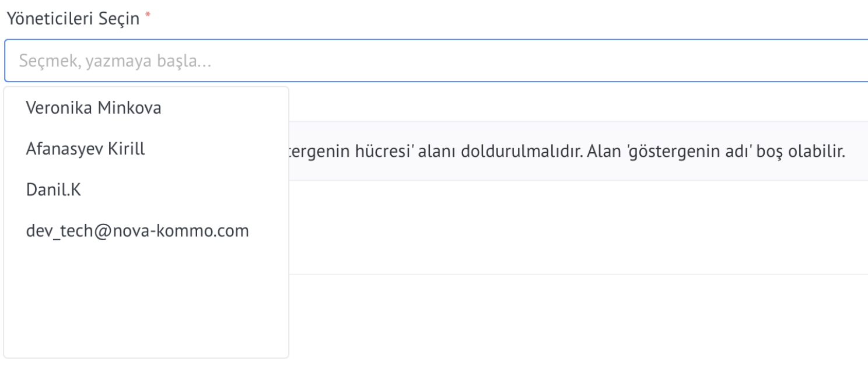Pick Danil.K from the dropdown options
Image resolution: width=868 pixels, height=365 pixels.
click(x=146, y=190)
